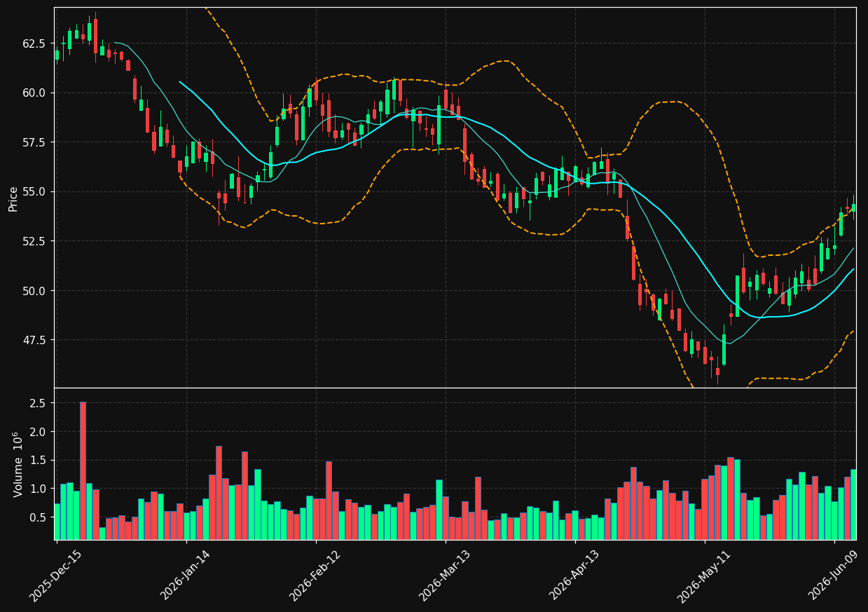Click the 1.0 volume axis value
The width and height of the screenshot is (868, 612).
coord(38,489)
